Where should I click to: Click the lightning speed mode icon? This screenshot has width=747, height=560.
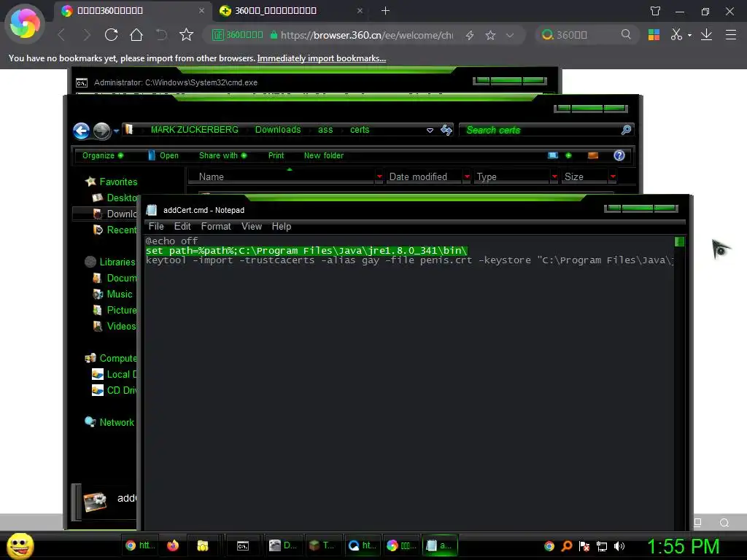click(470, 35)
